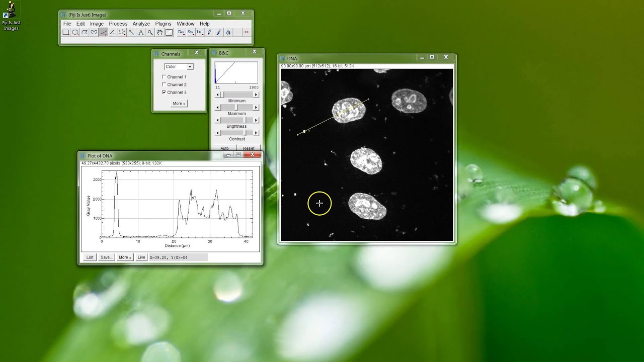Click the Auto button in B&C

pyautogui.click(x=224, y=148)
